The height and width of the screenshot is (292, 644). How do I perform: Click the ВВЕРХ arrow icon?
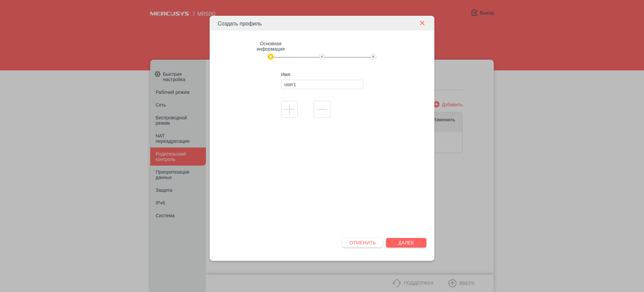pyautogui.click(x=452, y=283)
